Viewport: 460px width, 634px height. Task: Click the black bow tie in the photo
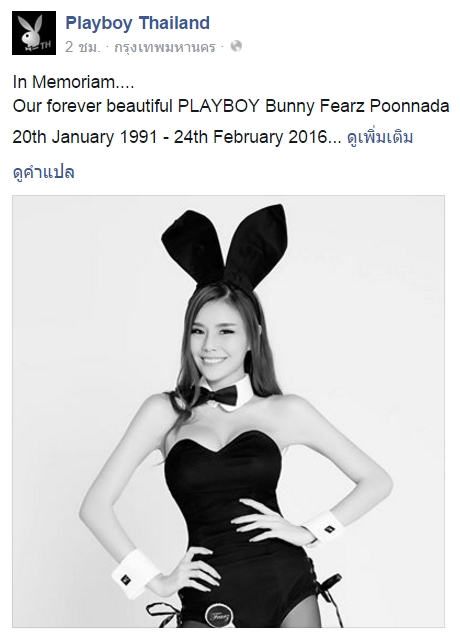click(x=218, y=395)
